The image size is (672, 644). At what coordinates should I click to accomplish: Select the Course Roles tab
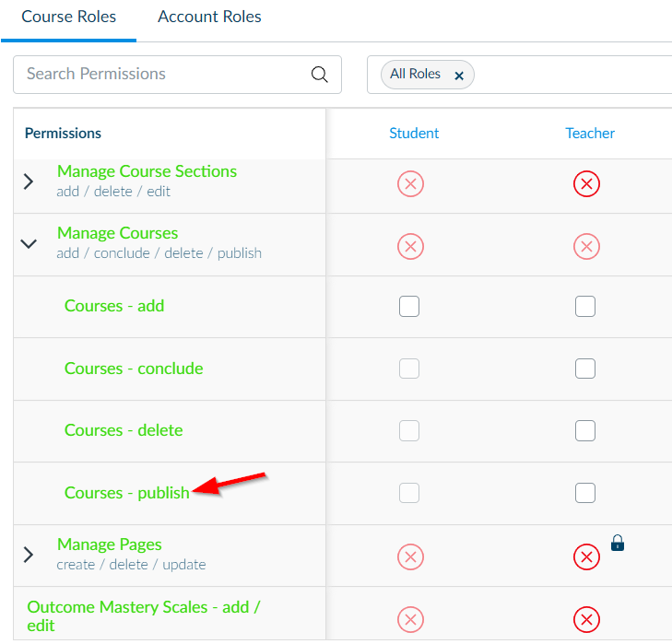(68, 17)
